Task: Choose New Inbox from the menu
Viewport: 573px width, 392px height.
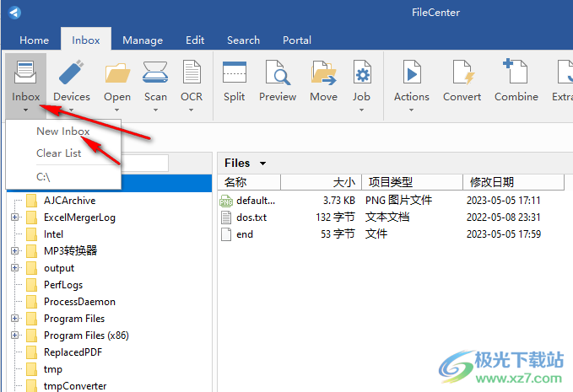Action: [x=63, y=131]
